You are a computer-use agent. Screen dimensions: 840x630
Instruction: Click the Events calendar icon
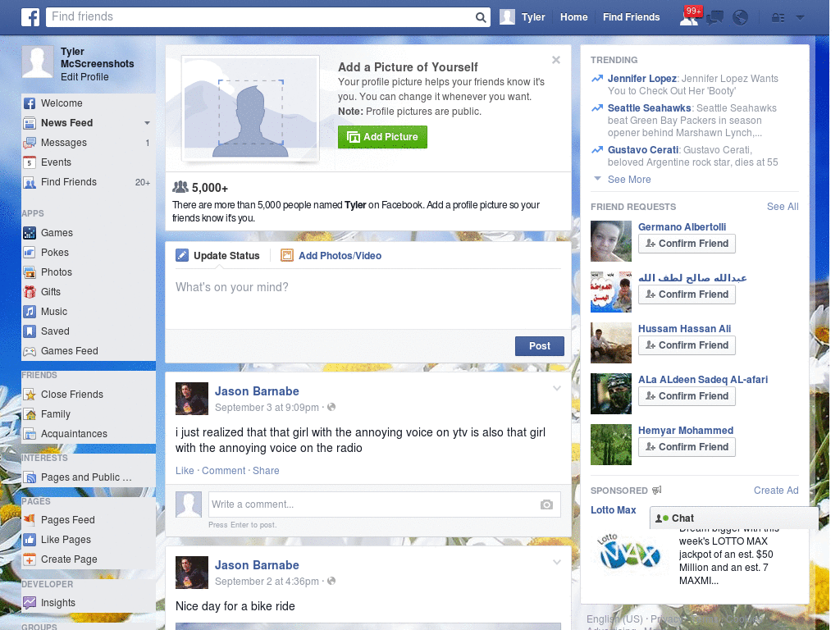[30, 163]
